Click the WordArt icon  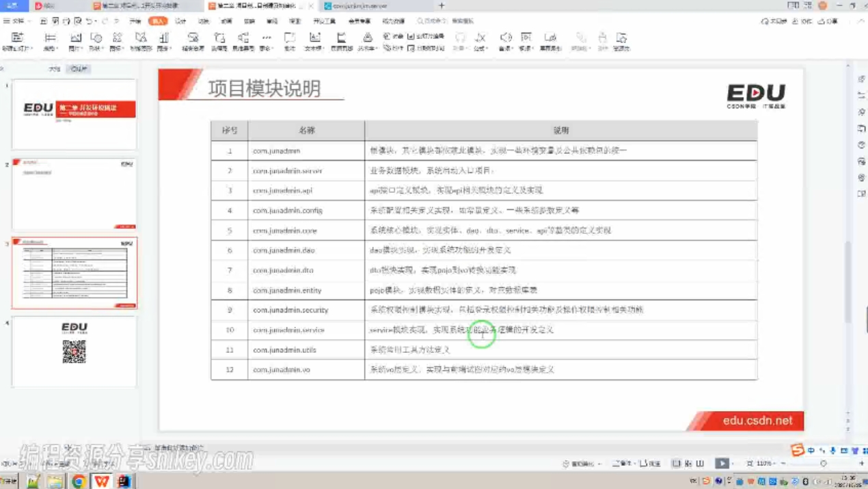point(367,38)
